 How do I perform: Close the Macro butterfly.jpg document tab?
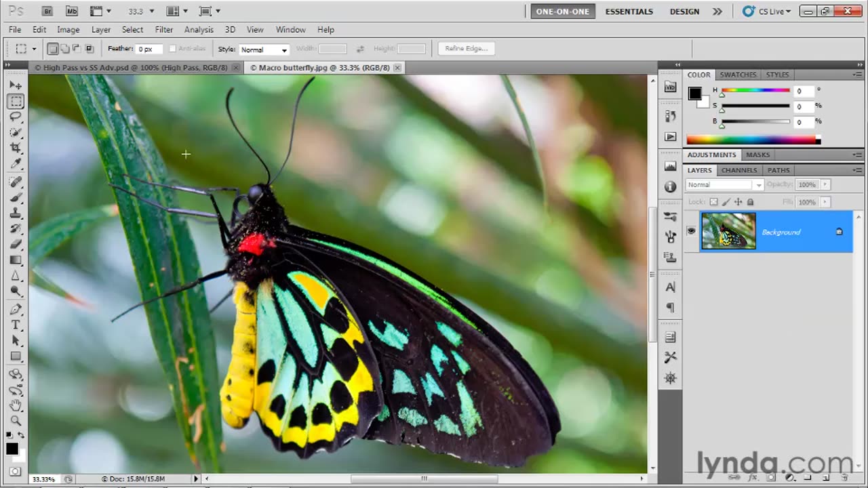[397, 68]
